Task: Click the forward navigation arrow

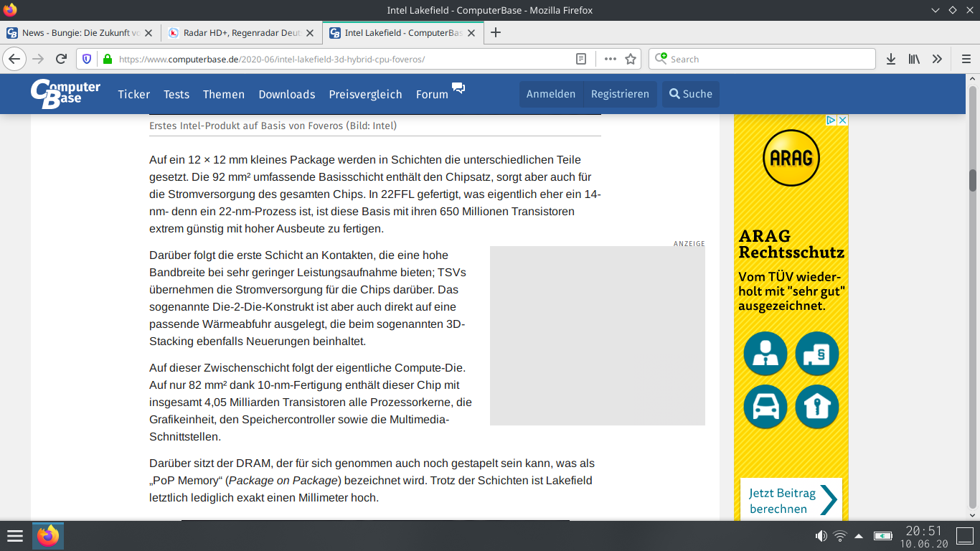Action: point(38,59)
